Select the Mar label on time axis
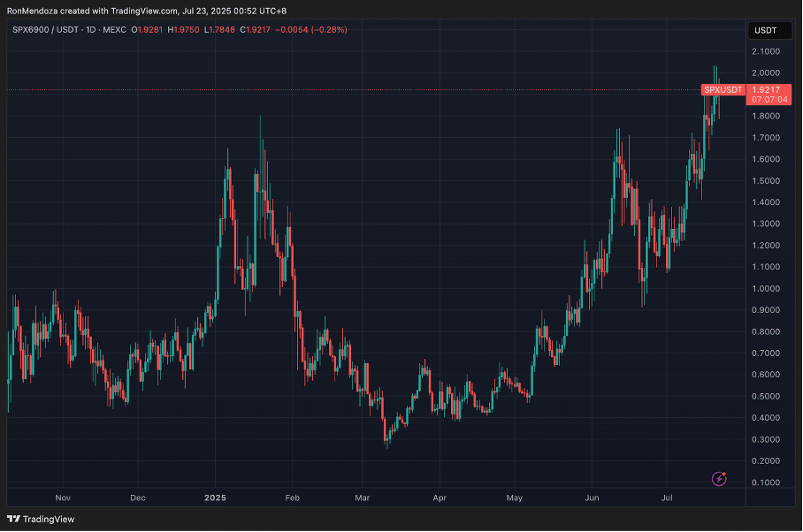The image size is (803, 532). point(362,498)
